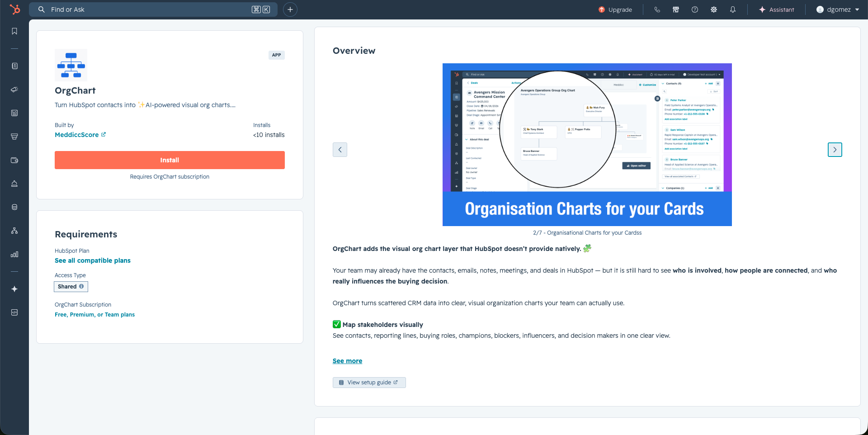Open the Free, Premium, or Team plans link
Viewport: 868px width, 435px height.
95,315
